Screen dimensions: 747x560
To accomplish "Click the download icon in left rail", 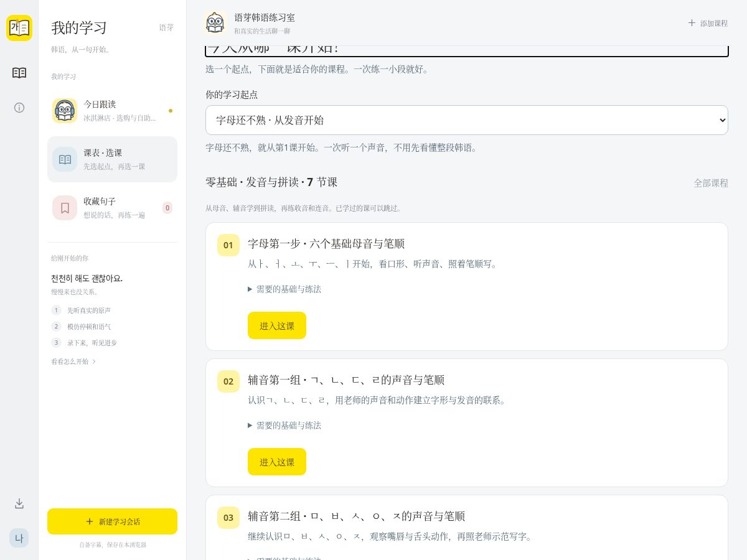I will tap(19, 503).
